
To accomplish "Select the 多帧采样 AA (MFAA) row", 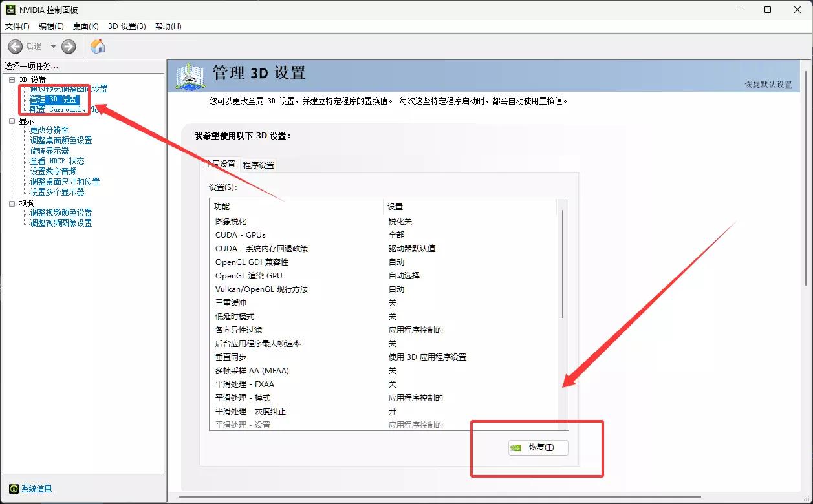I will [x=383, y=371].
